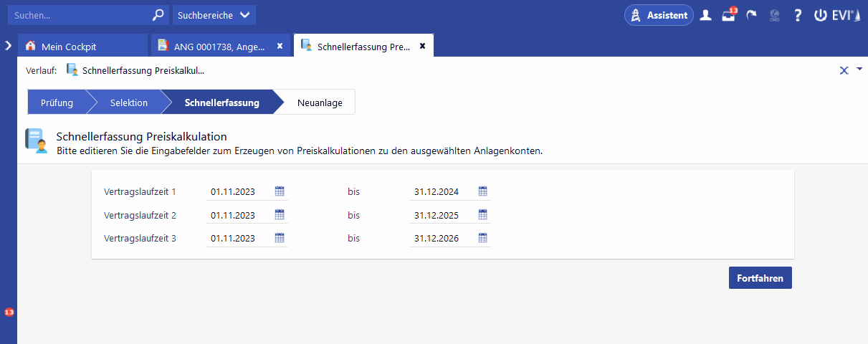Image resolution: width=868 pixels, height=344 pixels.
Task: Expand the left sidebar chevron
Action: (8, 45)
